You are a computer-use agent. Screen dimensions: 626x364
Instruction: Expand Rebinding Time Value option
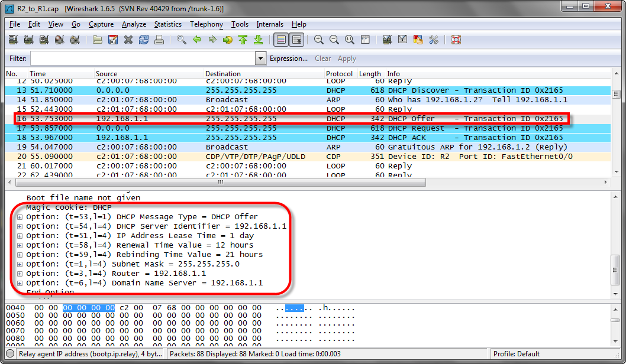(20, 255)
